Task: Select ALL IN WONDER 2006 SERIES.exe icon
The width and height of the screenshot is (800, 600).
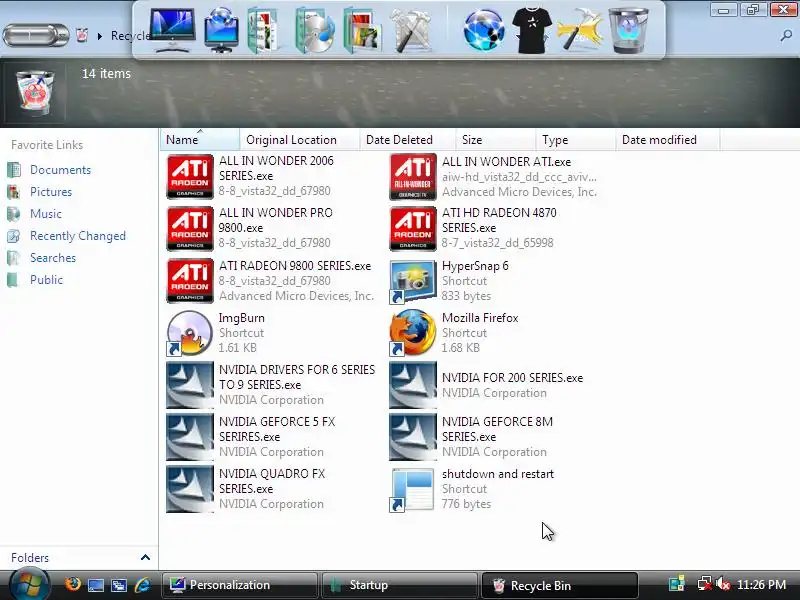Action: pyautogui.click(x=190, y=177)
